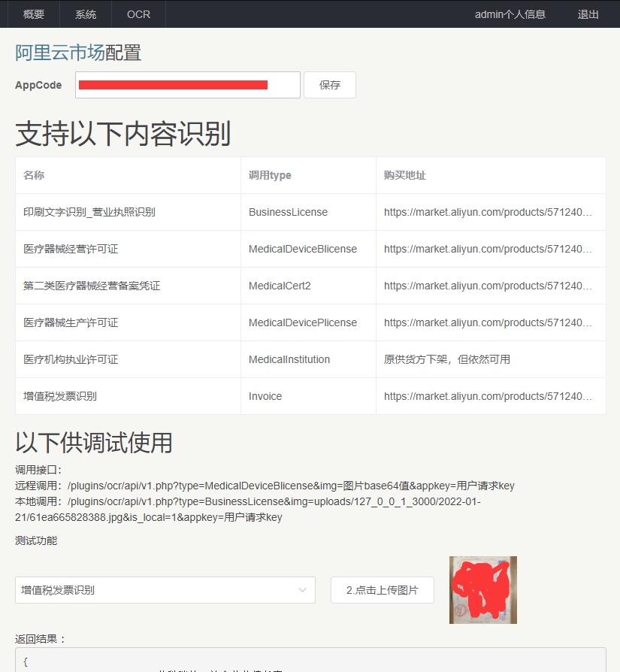This screenshot has height=672, width=620.
Task: Open the MedicalDeviceBlicense purchase URL
Action: coord(488,249)
